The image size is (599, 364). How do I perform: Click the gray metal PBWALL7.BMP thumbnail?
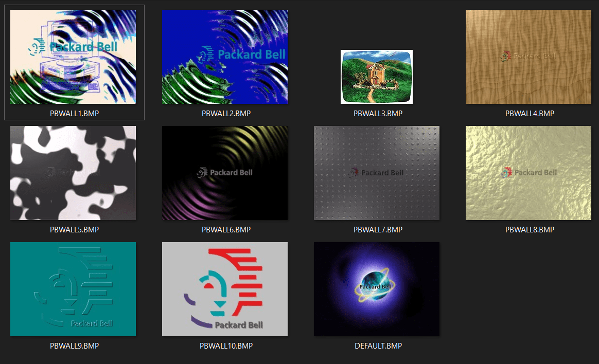(377, 173)
